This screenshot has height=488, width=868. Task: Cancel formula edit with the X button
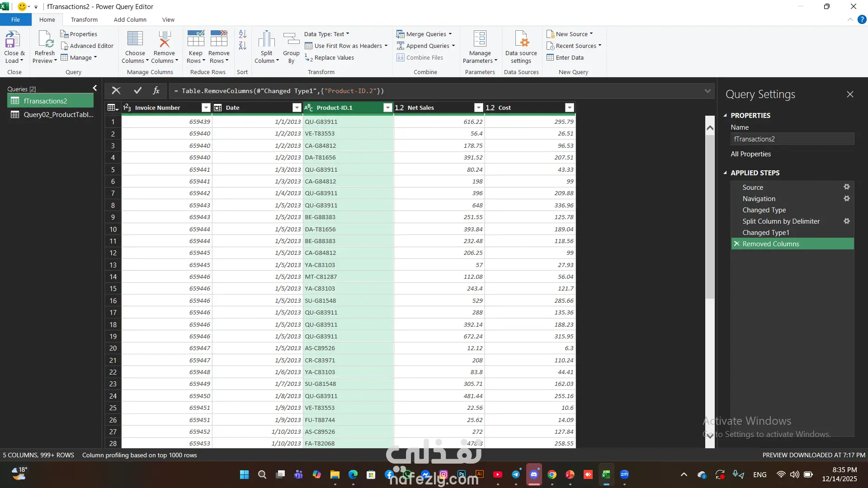coord(116,91)
